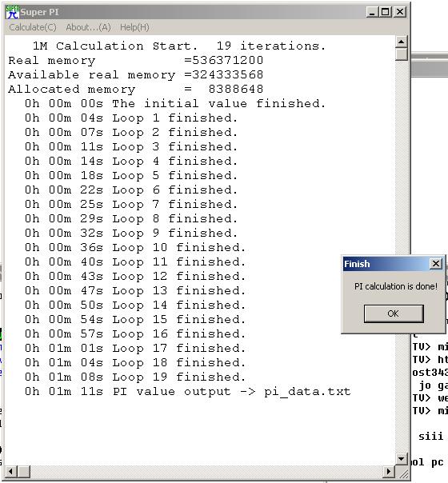
Task: Minimize the Super PI window
Action: tap(372, 12)
